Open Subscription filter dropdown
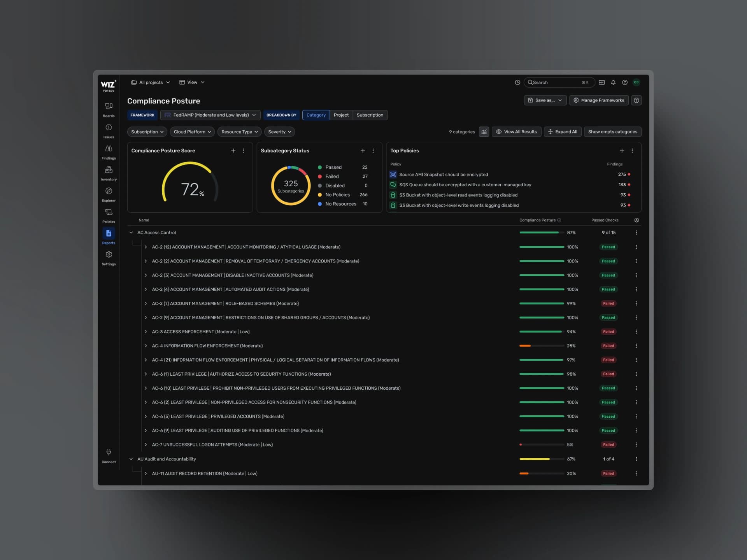Screen dimensions: 747x560 [147, 132]
